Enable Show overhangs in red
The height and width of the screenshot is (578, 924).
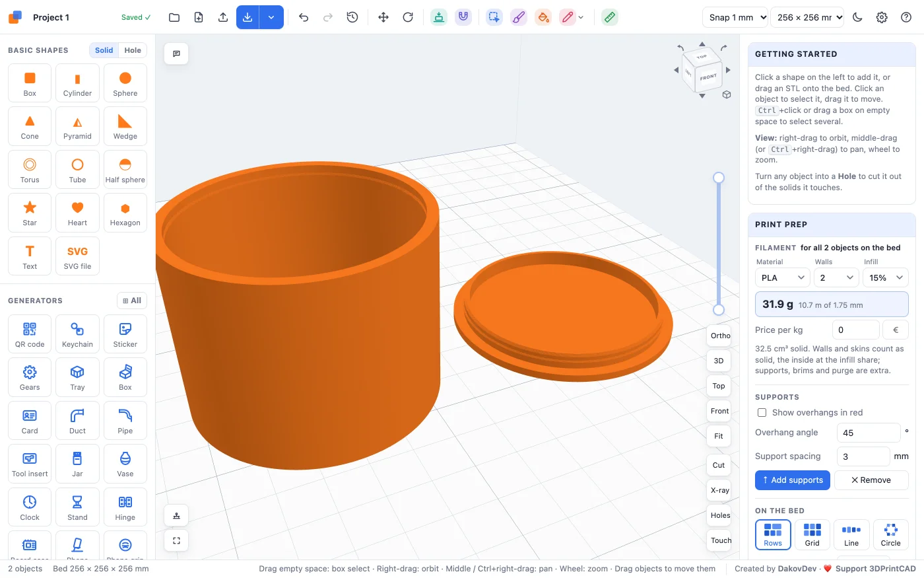point(762,412)
